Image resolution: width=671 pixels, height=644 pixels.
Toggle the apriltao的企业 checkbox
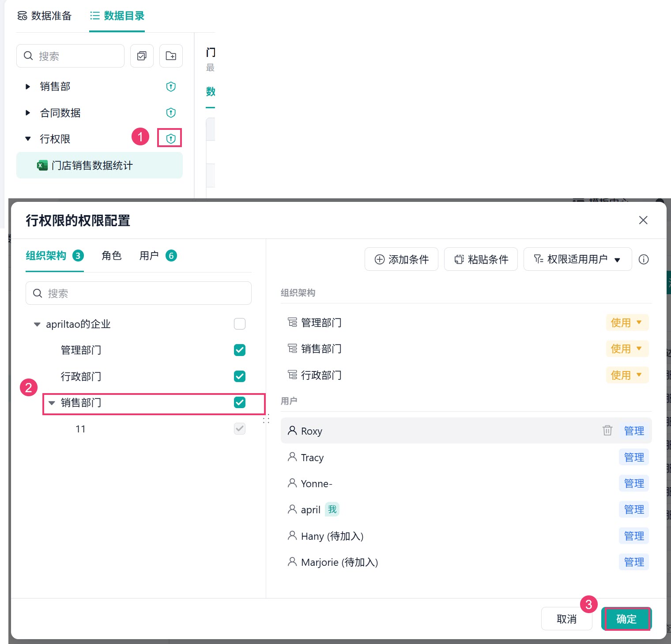tap(240, 324)
